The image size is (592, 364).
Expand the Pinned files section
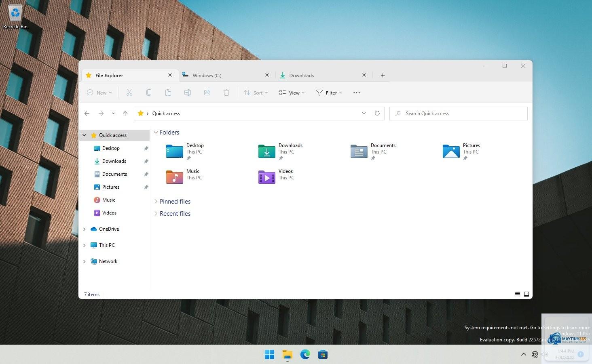coord(156,202)
